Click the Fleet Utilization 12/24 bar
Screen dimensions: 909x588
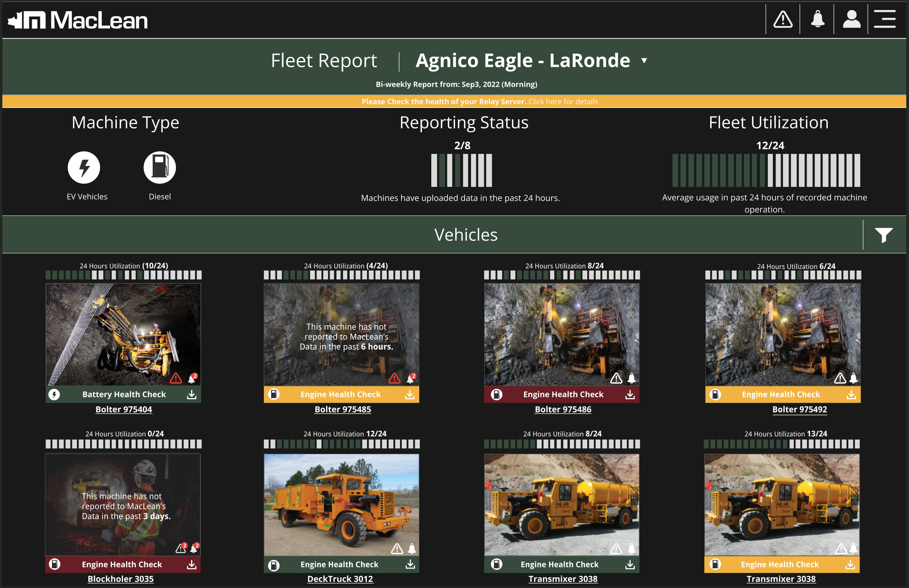(x=766, y=171)
